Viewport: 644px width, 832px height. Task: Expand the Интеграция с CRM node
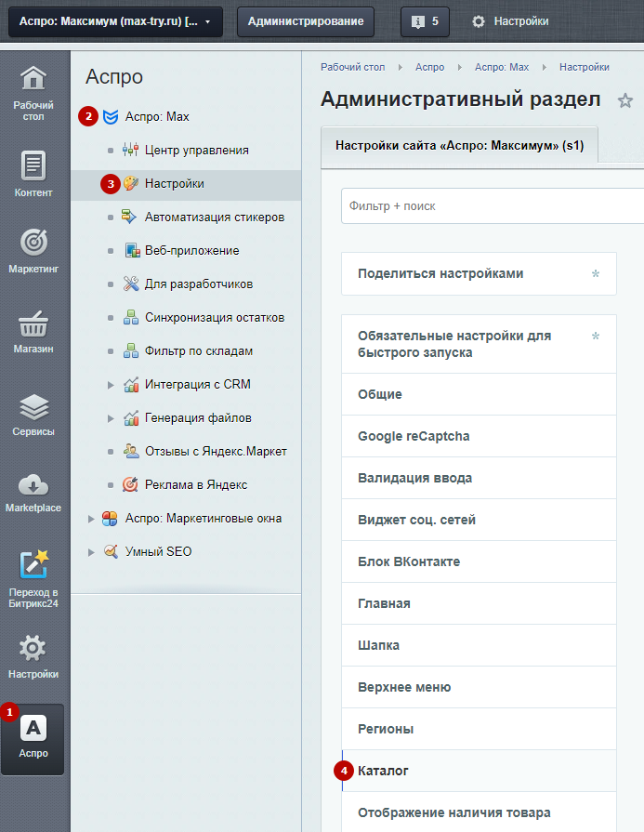[x=111, y=385]
